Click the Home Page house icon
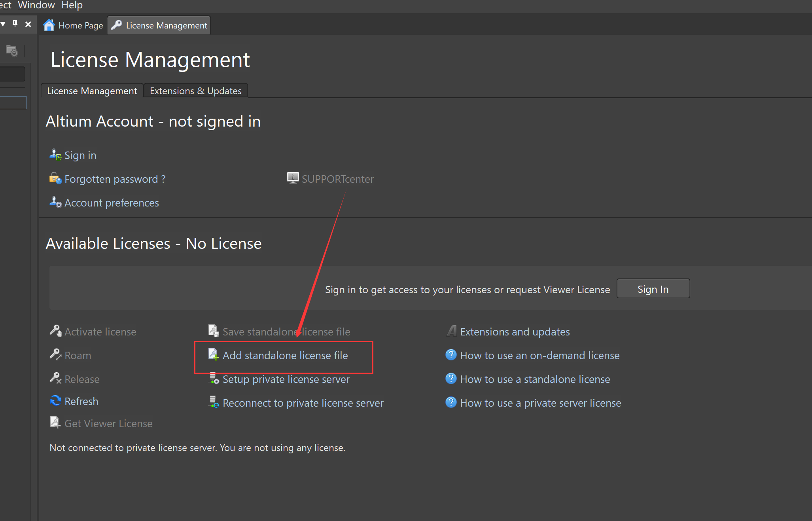Image resolution: width=812 pixels, height=521 pixels. 49,25
